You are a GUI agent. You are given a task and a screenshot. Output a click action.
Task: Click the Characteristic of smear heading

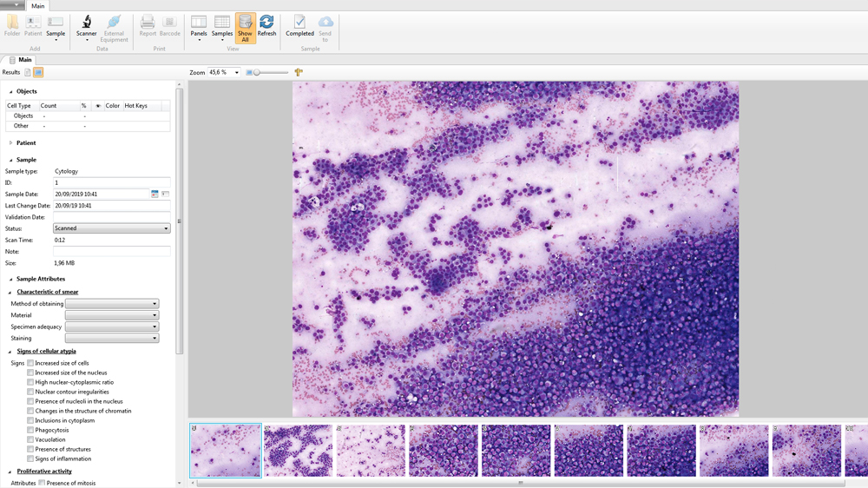pyautogui.click(x=48, y=292)
